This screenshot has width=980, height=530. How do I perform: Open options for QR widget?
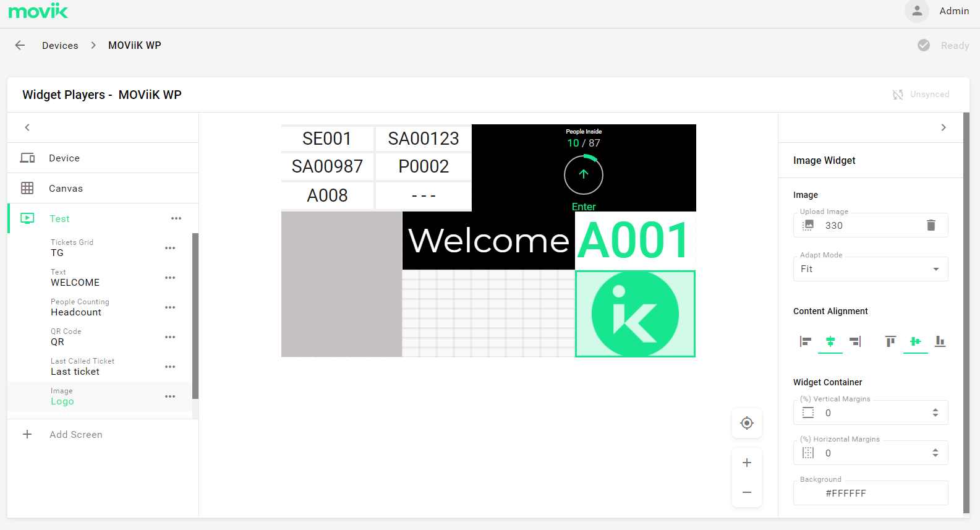point(170,337)
